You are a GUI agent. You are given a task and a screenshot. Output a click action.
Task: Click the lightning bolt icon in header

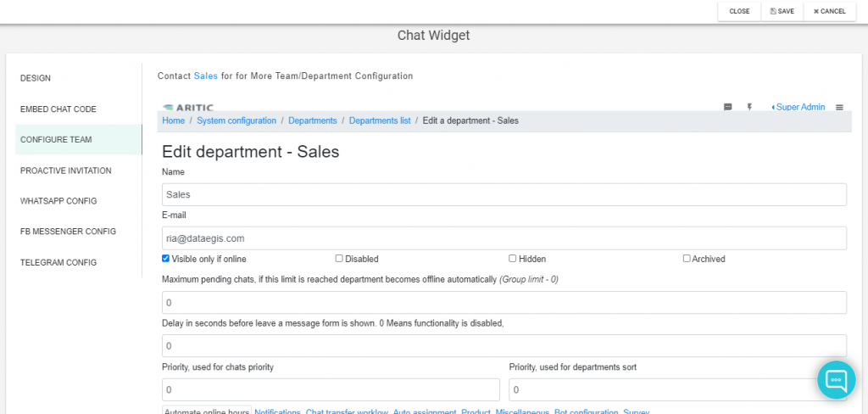[x=749, y=107]
